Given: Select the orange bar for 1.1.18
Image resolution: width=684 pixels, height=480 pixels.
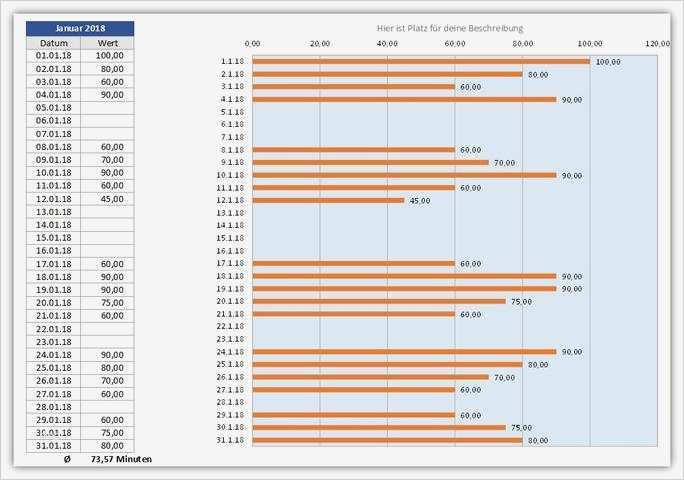Looking at the screenshot, I should [x=421, y=62].
